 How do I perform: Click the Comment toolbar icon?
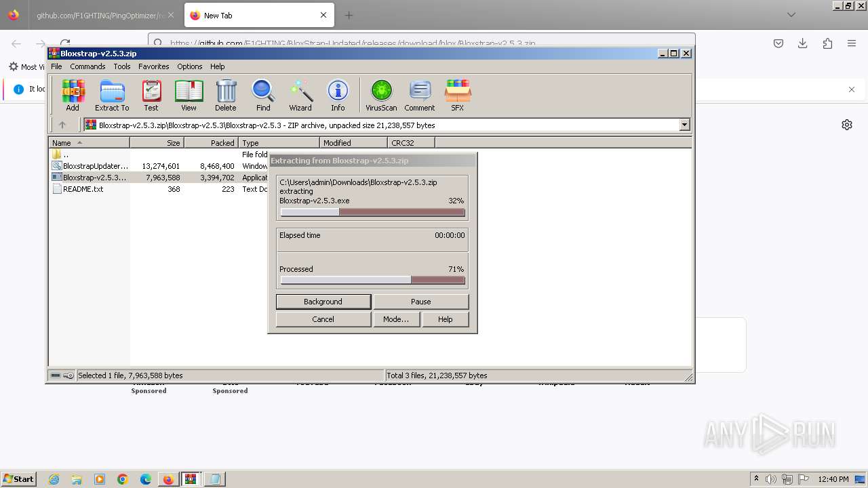(x=420, y=95)
